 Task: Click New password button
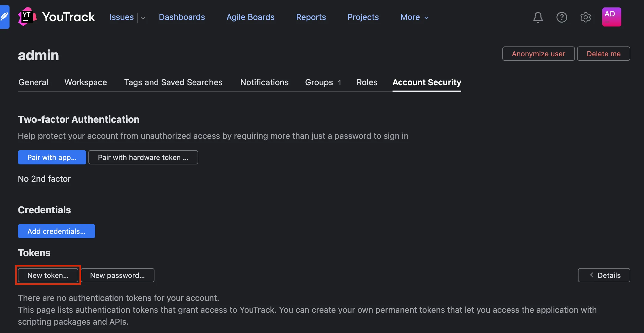click(118, 275)
